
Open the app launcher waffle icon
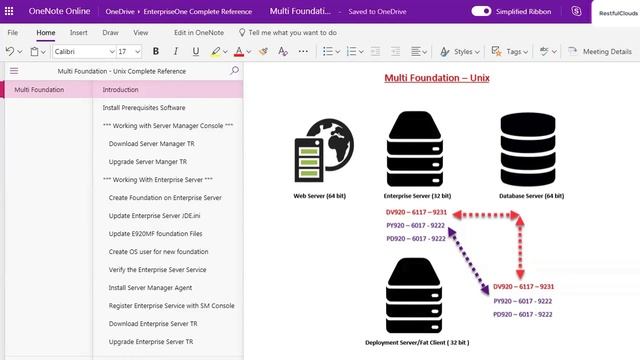pos(9,11)
